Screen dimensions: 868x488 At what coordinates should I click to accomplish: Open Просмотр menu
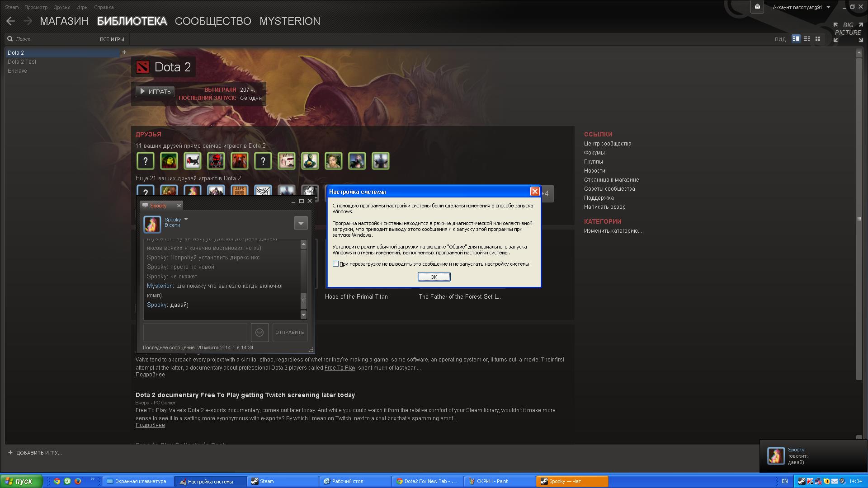pos(36,7)
